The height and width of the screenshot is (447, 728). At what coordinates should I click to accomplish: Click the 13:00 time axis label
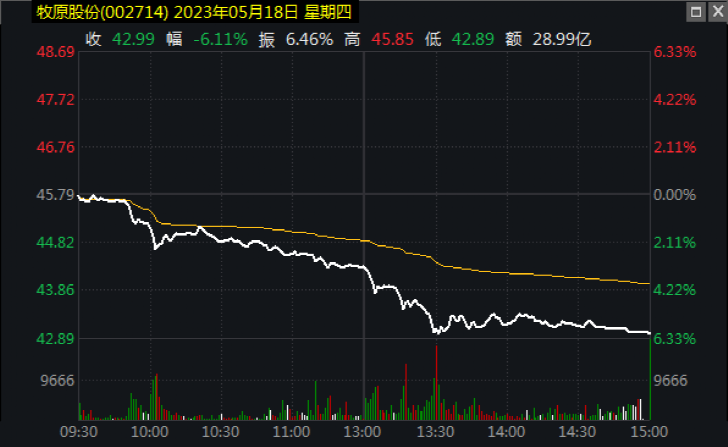pyautogui.click(x=363, y=431)
